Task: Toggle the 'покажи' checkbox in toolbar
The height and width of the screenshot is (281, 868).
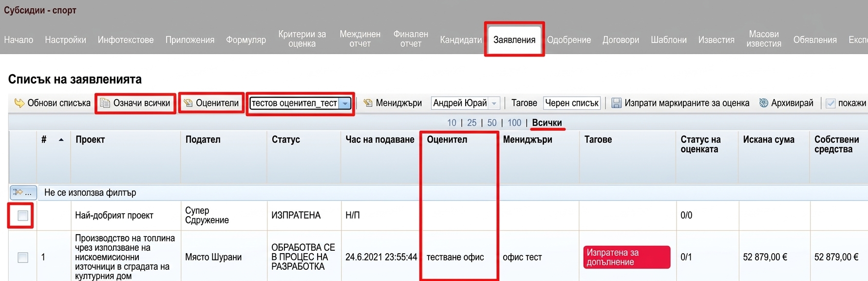Action: [830, 103]
